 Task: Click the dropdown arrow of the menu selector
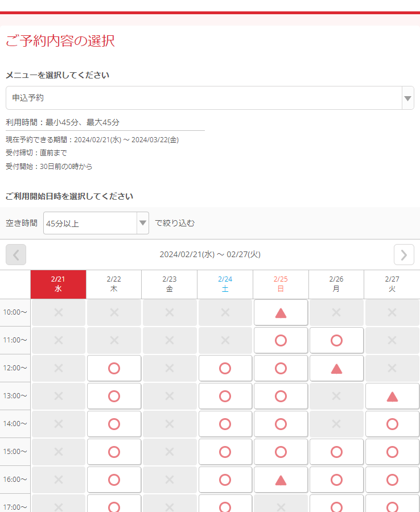coord(407,98)
